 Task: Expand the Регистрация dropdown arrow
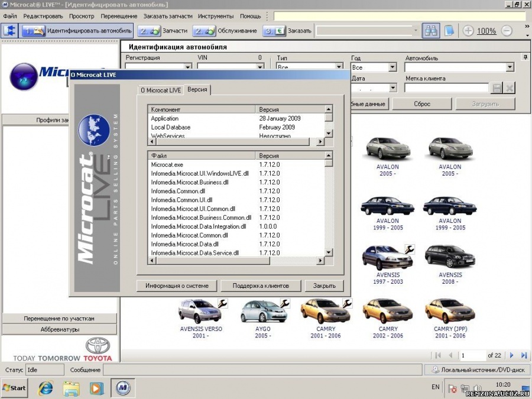coord(188,66)
